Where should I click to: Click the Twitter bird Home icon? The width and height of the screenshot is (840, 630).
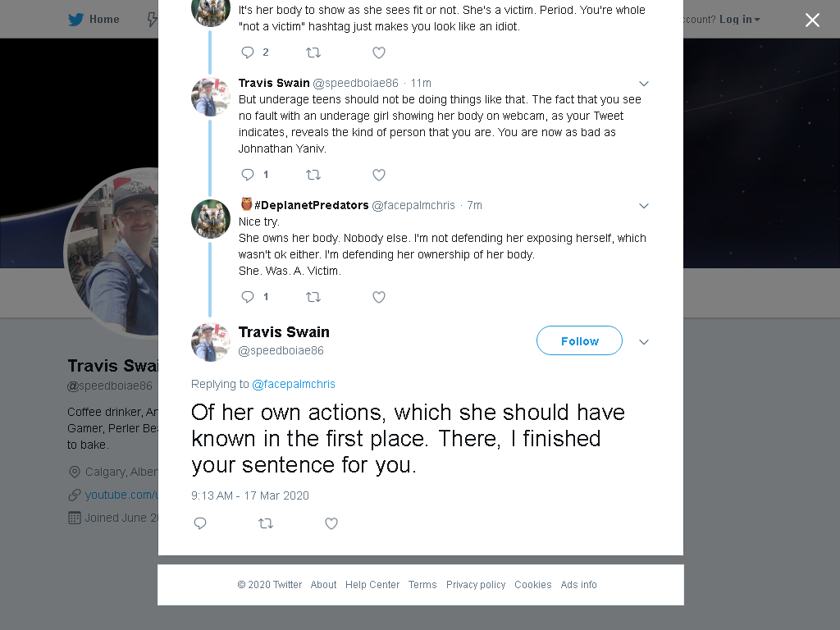click(75, 20)
